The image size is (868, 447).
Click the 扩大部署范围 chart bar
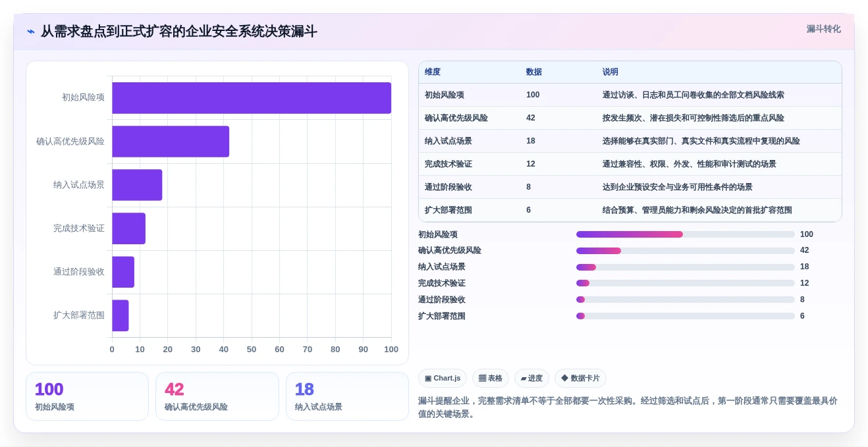coord(121,315)
